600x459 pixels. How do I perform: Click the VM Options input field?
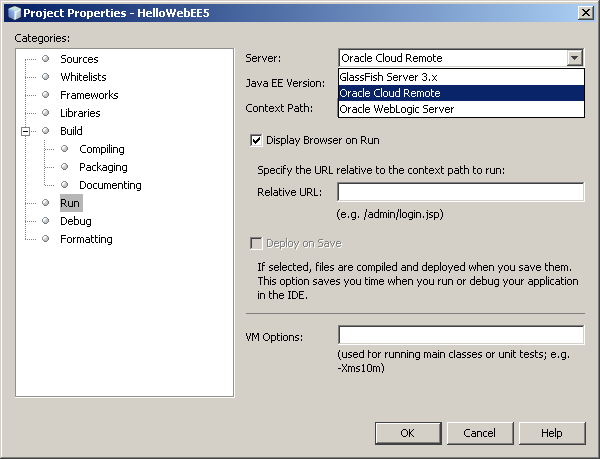point(460,336)
